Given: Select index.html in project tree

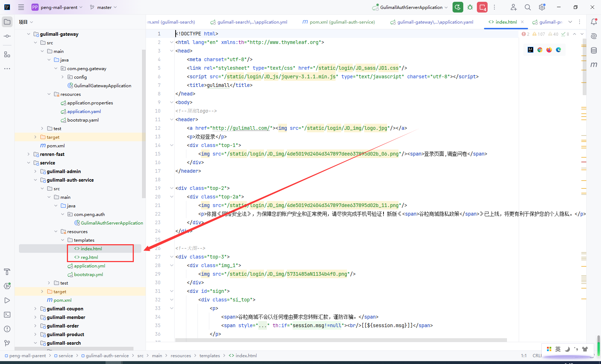Looking at the screenshot, I should coord(91,249).
